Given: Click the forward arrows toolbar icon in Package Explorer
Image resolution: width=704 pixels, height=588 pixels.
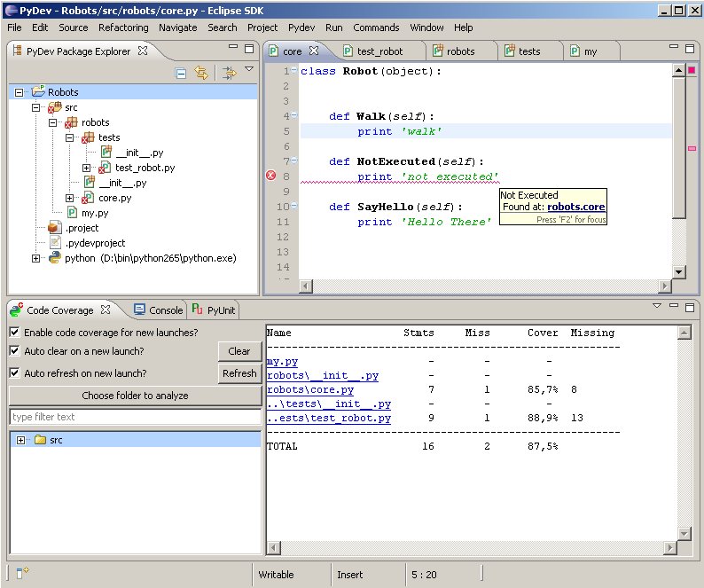Looking at the screenshot, I should pos(230,73).
